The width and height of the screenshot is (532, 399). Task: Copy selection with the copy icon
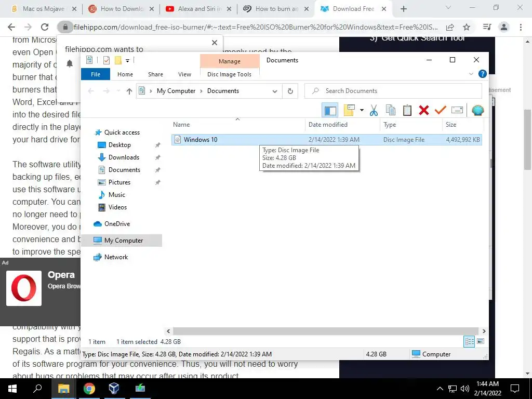tap(391, 110)
